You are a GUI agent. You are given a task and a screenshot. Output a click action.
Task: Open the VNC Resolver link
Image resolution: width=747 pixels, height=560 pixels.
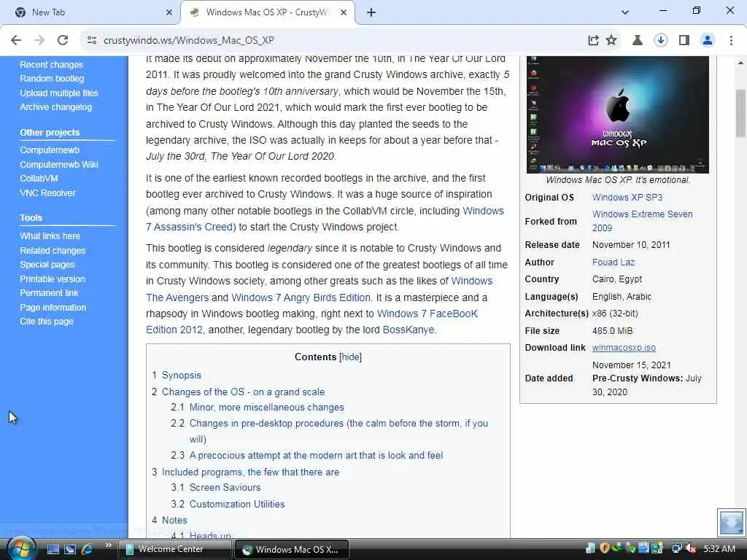47,192
